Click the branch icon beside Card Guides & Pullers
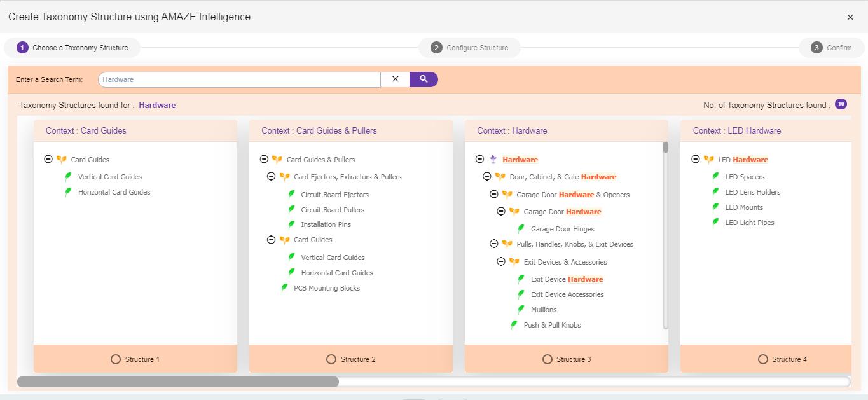Viewport: 868px width, 400px height. (x=277, y=160)
